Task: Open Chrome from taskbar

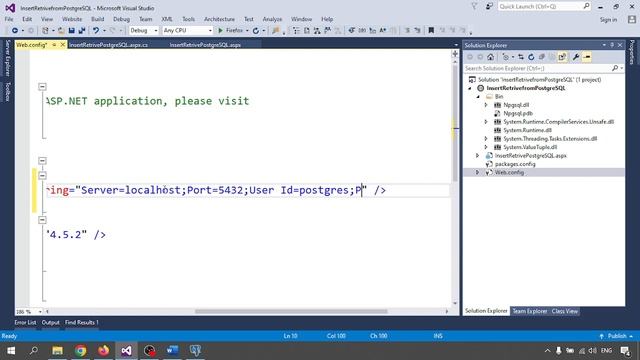Action: coord(80,351)
